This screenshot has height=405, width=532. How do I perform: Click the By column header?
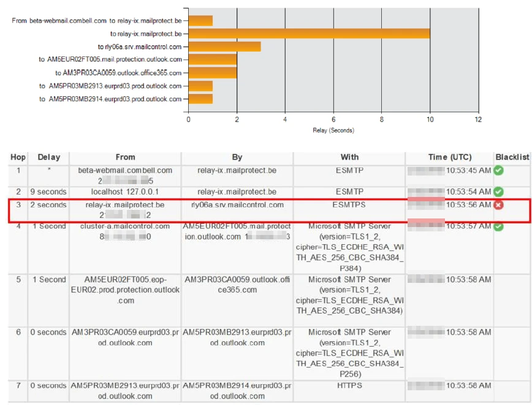click(x=237, y=157)
